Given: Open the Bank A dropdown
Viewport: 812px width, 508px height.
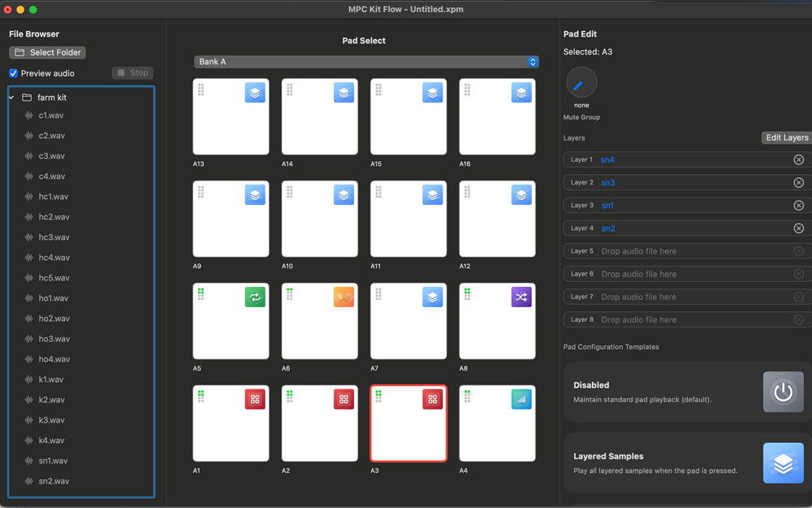Looking at the screenshot, I should [365, 60].
